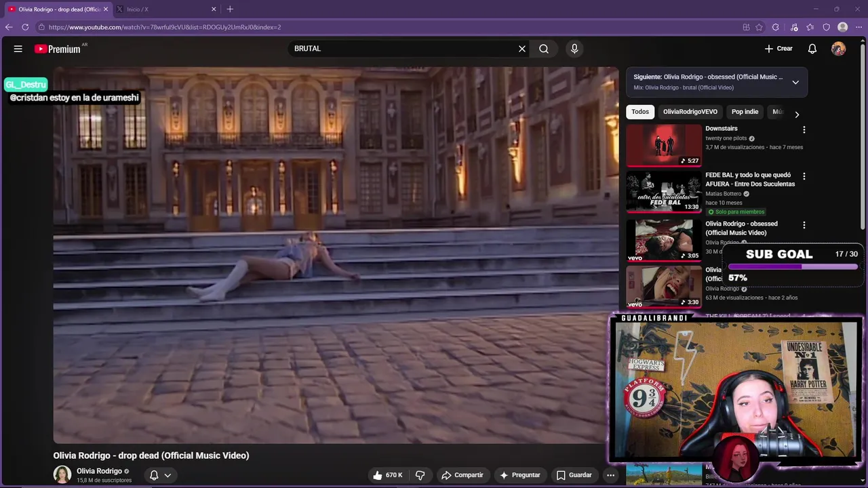Show more filter chips with arrow
The height and width of the screenshot is (488, 868).
(x=797, y=115)
